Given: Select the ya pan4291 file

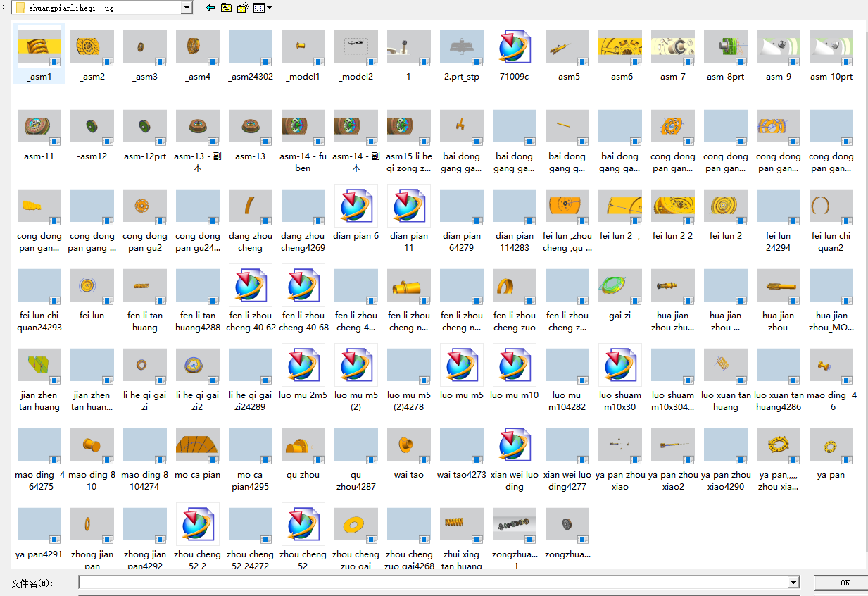Looking at the screenshot, I should click(x=39, y=532).
